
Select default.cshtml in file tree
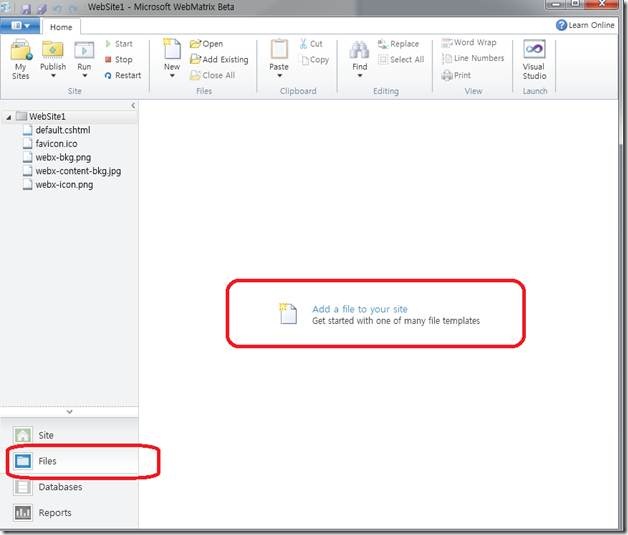63,130
